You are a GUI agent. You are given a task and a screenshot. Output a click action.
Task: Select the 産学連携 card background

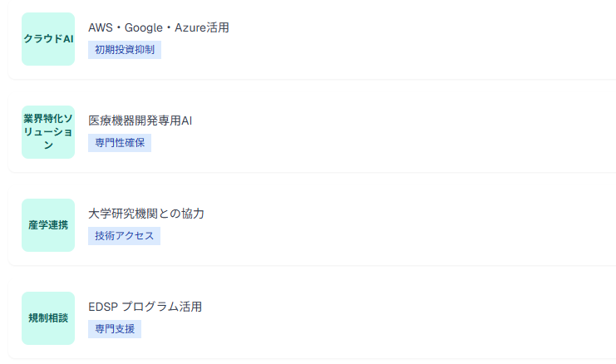coord(393,225)
